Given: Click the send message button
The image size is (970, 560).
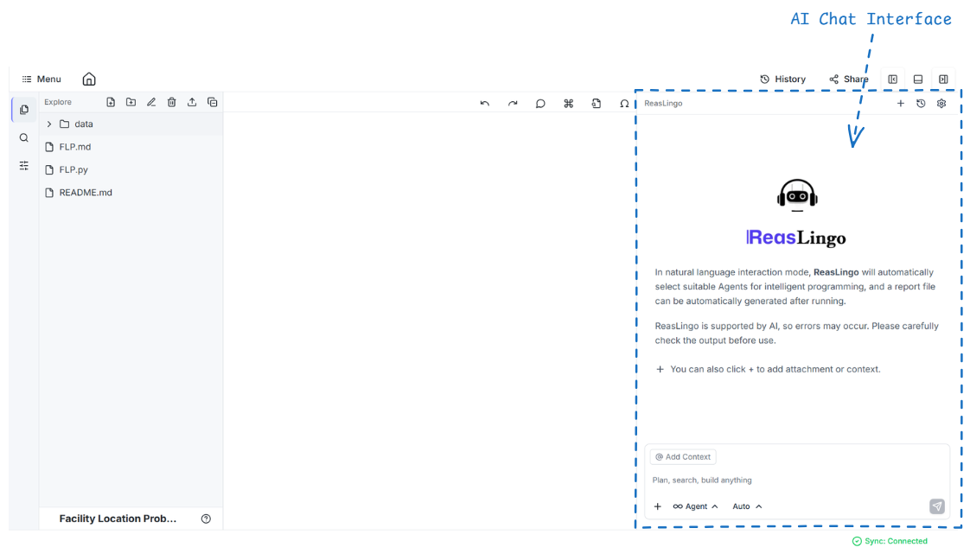Looking at the screenshot, I should [937, 506].
